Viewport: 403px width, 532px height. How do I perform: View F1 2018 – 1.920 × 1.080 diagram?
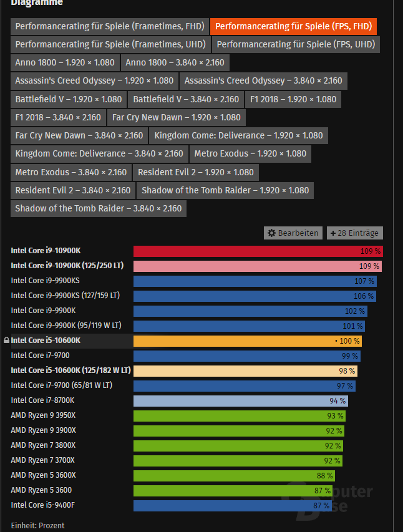293,99
